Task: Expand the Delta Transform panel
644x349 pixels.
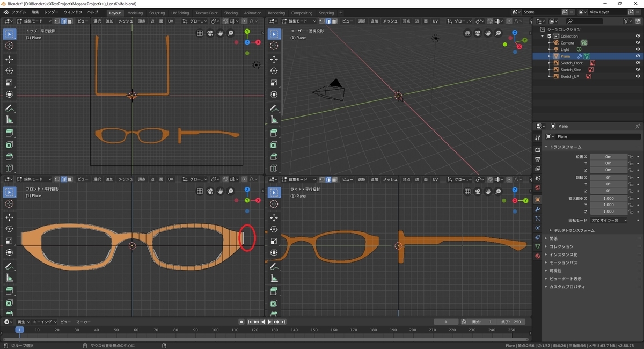Action: tap(574, 230)
